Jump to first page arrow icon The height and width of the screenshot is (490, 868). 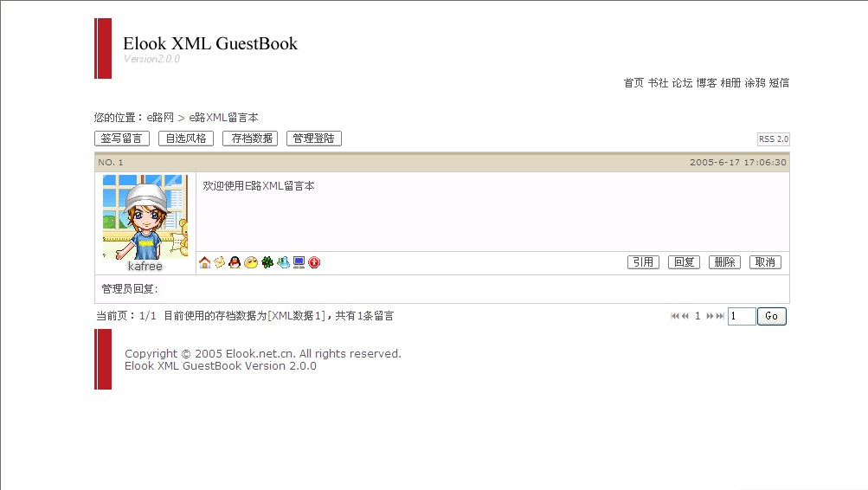point(675,316)
